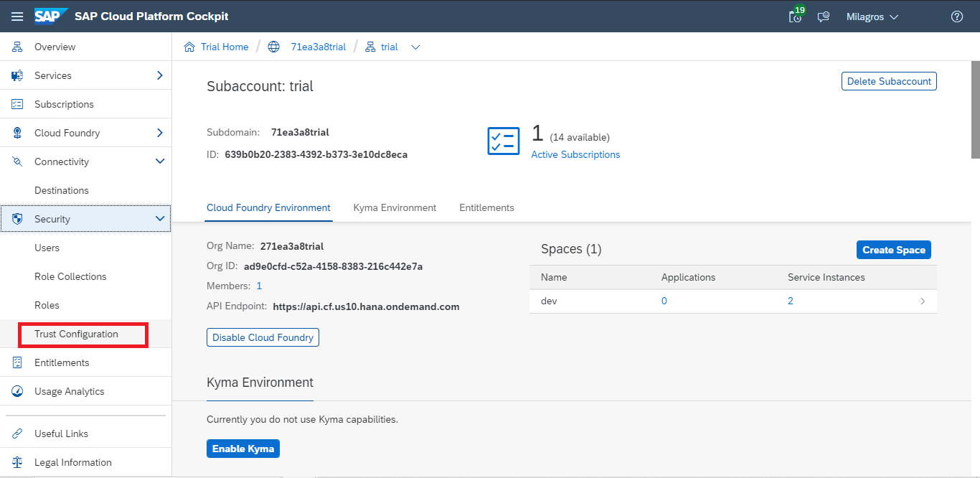Click the Delete Subaccount button
The image size is (980, 478).
889,81
